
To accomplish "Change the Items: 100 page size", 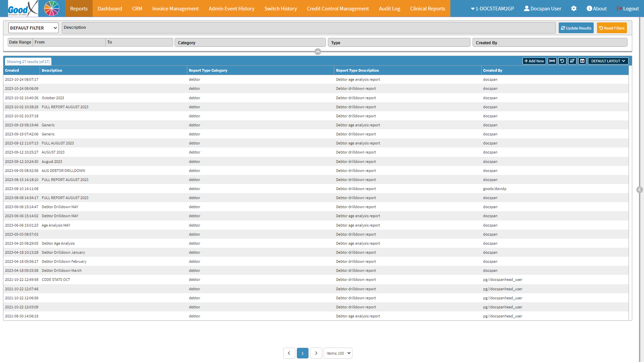I will point(338,353).
